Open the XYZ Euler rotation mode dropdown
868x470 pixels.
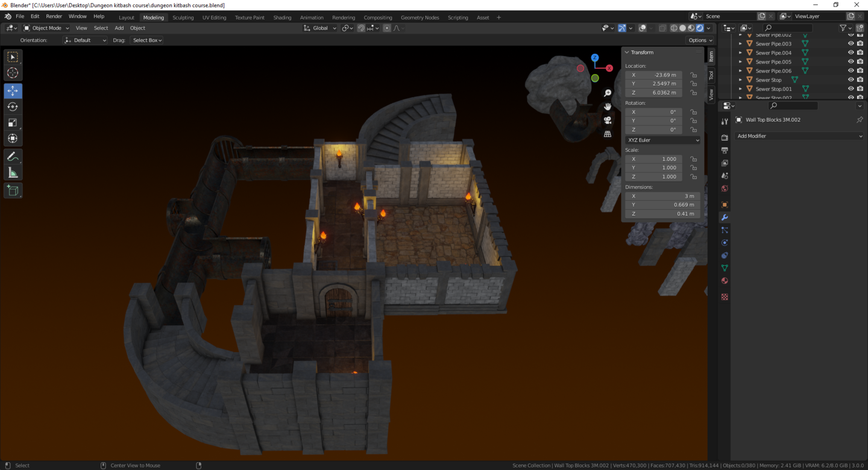click(x=663, y=140)
